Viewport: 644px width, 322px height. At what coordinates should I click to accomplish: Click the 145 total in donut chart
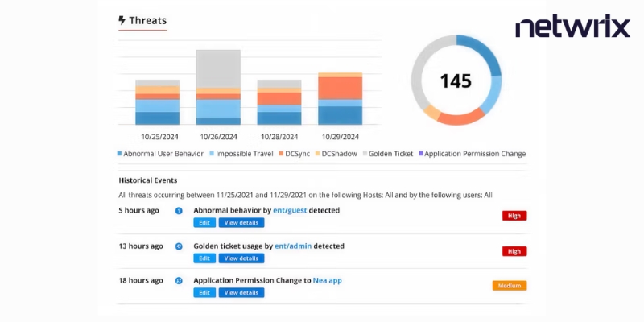coord(456,81)
